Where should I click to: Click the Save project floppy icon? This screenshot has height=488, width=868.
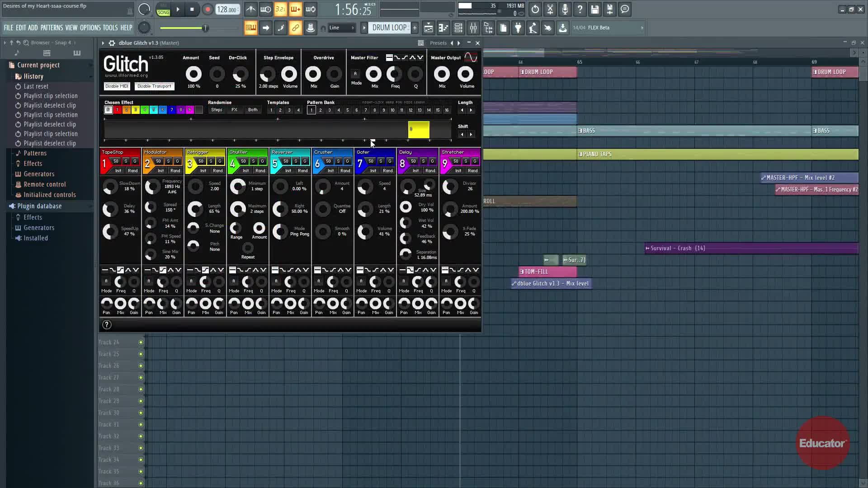594,9
